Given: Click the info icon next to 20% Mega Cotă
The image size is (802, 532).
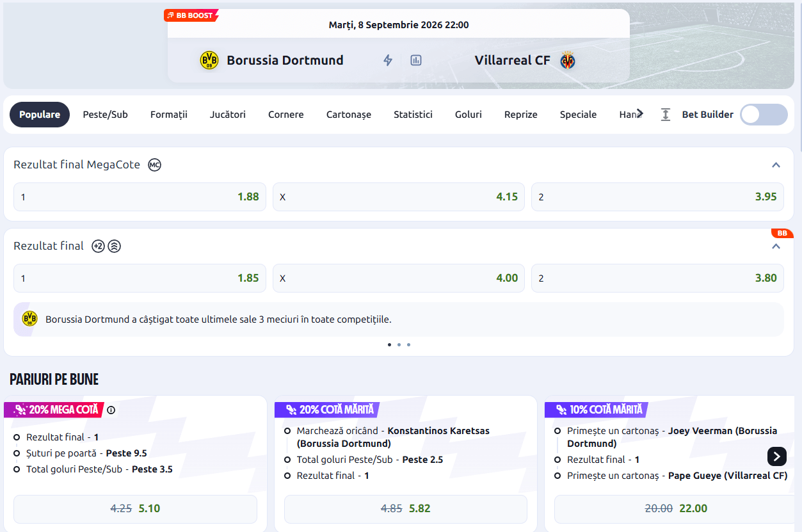Looking at the screenshot, I should pos(111,410).
